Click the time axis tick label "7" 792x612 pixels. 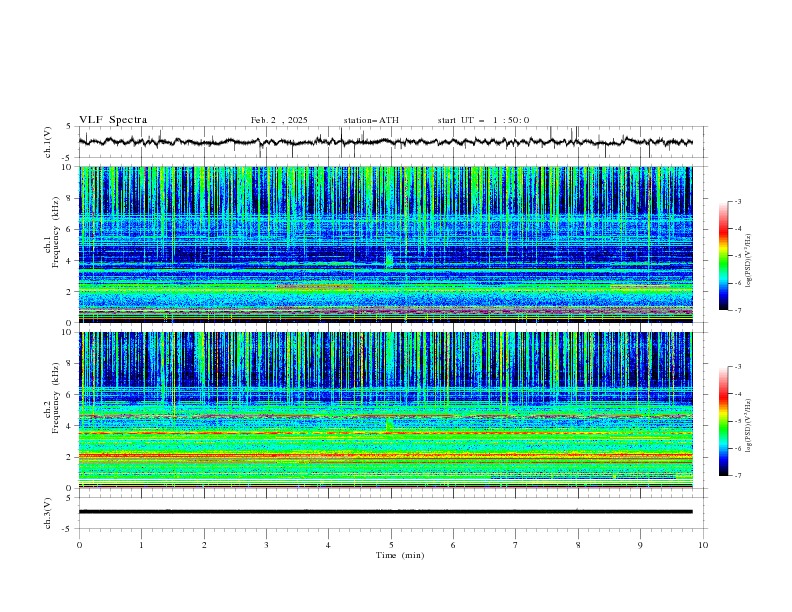(x=516, y=545)
